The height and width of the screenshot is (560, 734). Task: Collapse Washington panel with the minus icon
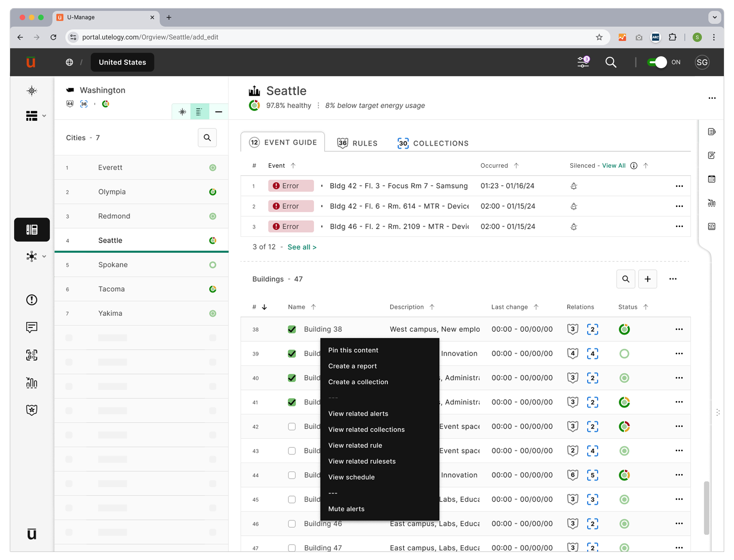(218, 112)
